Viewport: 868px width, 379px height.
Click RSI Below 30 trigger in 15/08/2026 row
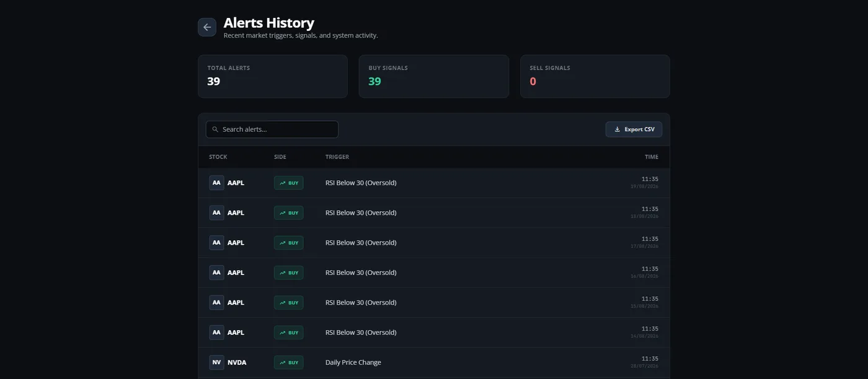pos(361,302)
